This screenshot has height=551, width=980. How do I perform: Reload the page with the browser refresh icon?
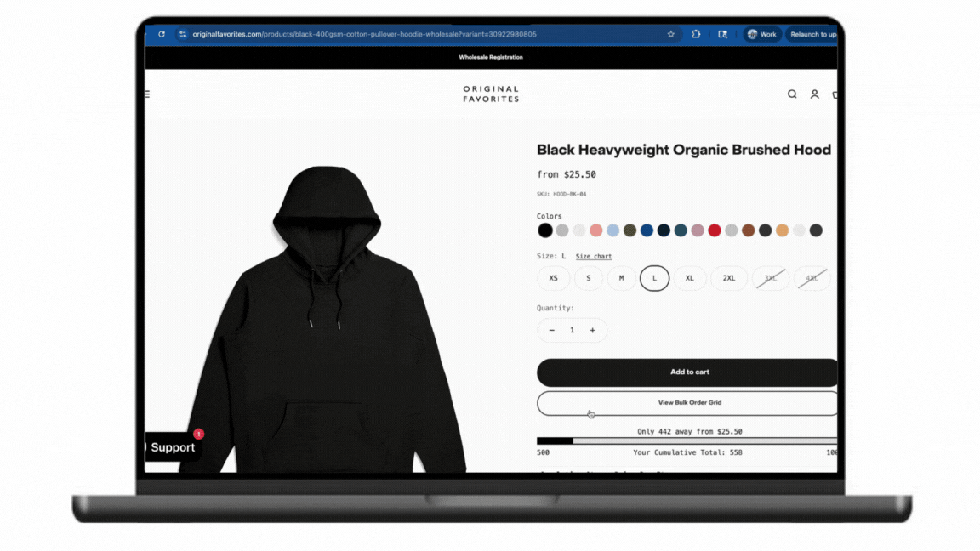click(162, 34)
